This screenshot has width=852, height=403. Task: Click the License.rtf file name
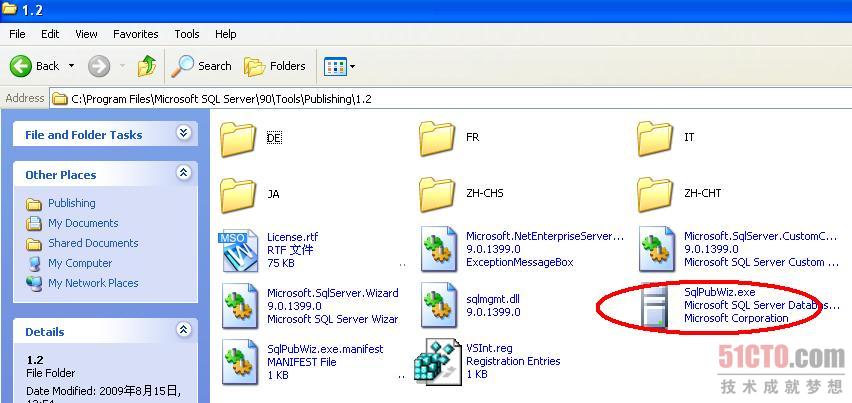pos(293,237)
